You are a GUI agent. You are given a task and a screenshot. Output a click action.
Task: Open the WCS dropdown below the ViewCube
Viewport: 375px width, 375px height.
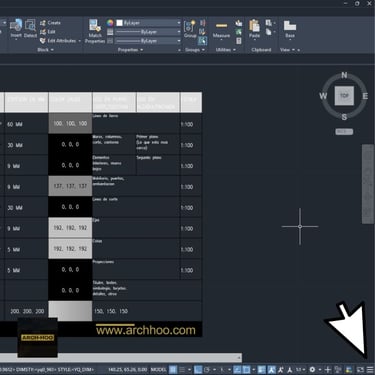[x=344, y=132]
